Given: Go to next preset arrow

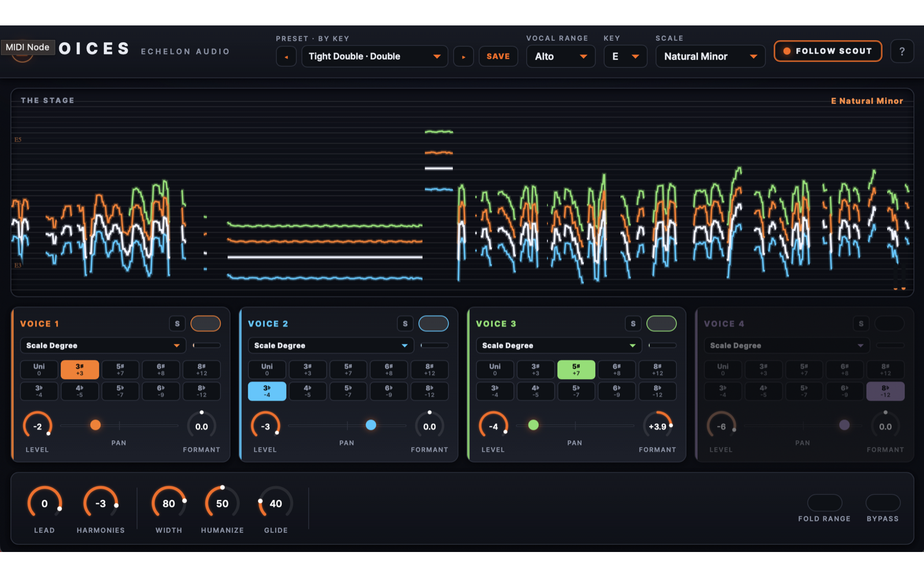Looking at the screenshot, I should pos(463,57).
